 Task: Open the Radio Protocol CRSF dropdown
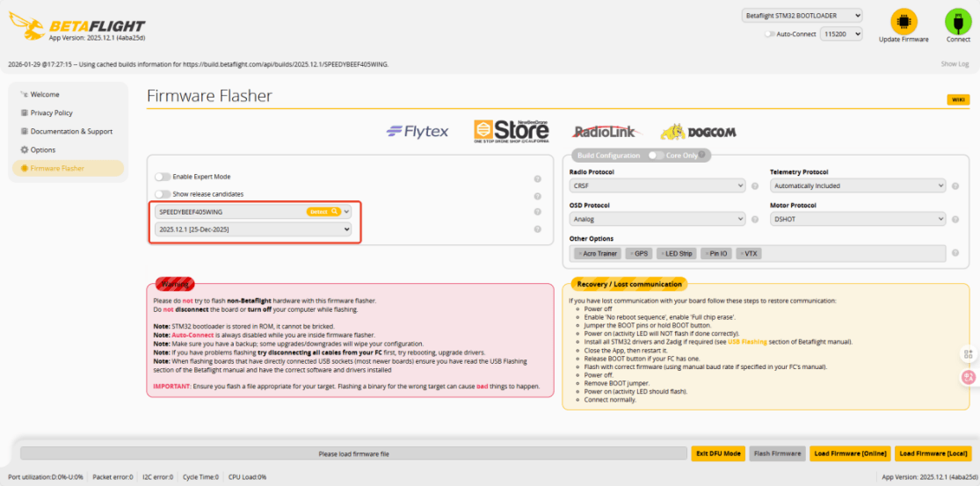point(657,186)
